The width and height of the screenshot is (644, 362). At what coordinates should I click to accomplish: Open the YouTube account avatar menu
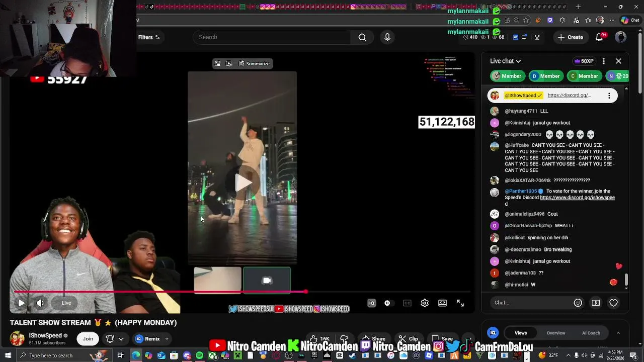621,37
